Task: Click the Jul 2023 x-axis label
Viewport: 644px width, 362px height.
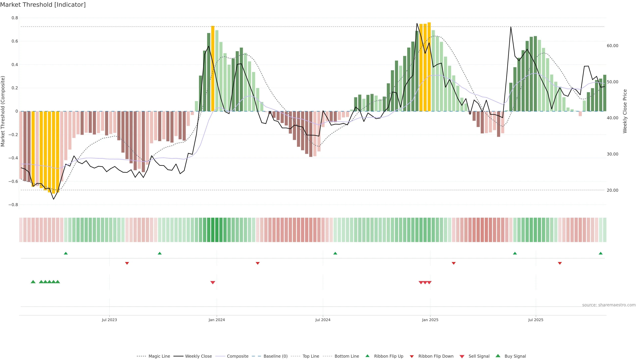Action: [x=109, y=320]
